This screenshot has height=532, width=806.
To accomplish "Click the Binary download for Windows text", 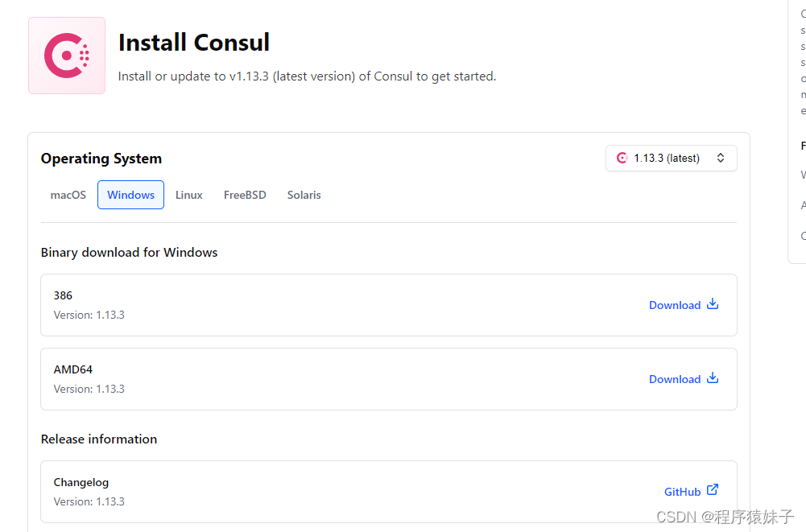I will click(x=129, y=253).
